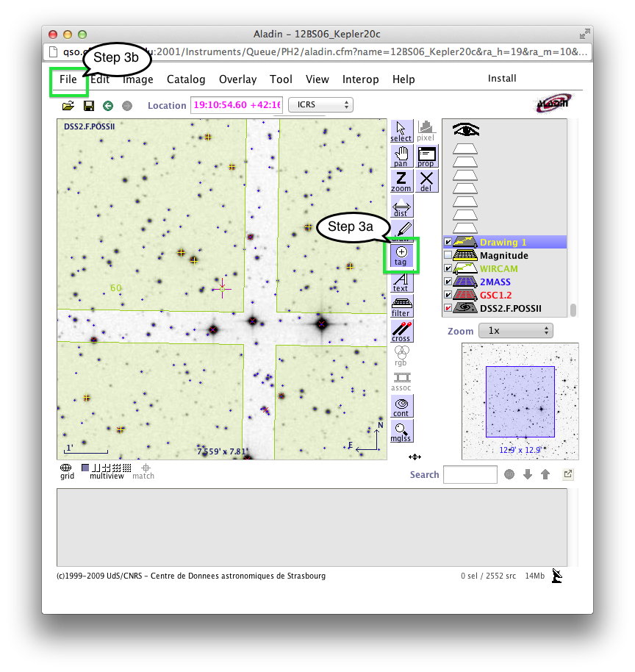Choose the text annotation tool
This screenshot has width=635, height=672.
pyautogui.click(x=401, y=282)
